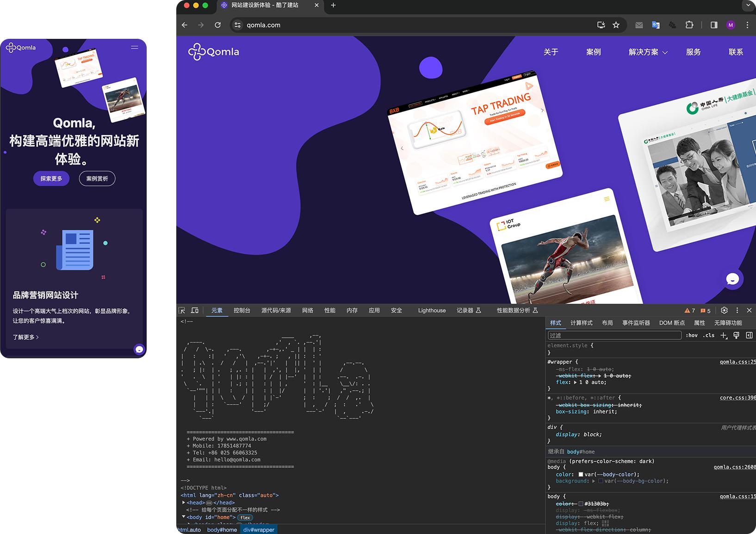Viewport: 756px width, 534px height.
Task: Expand the tab search chevron at window top
Action: 748,5
